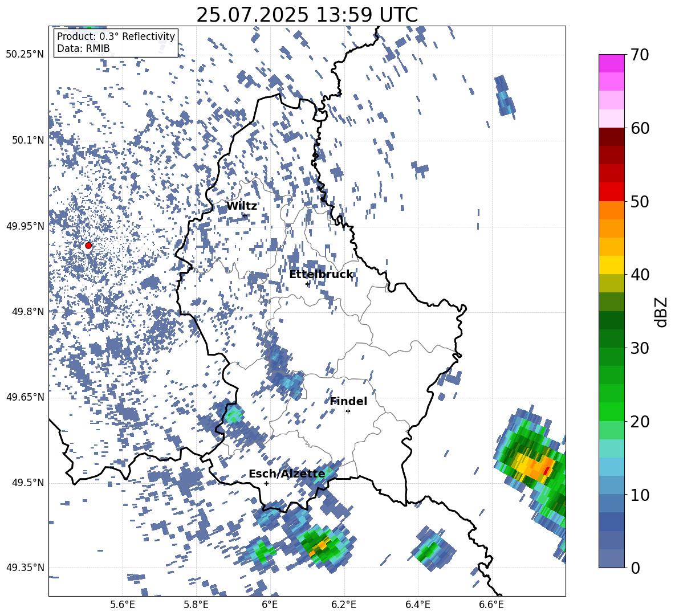Click the Esch/Alzette cross marker

[266, 483]
